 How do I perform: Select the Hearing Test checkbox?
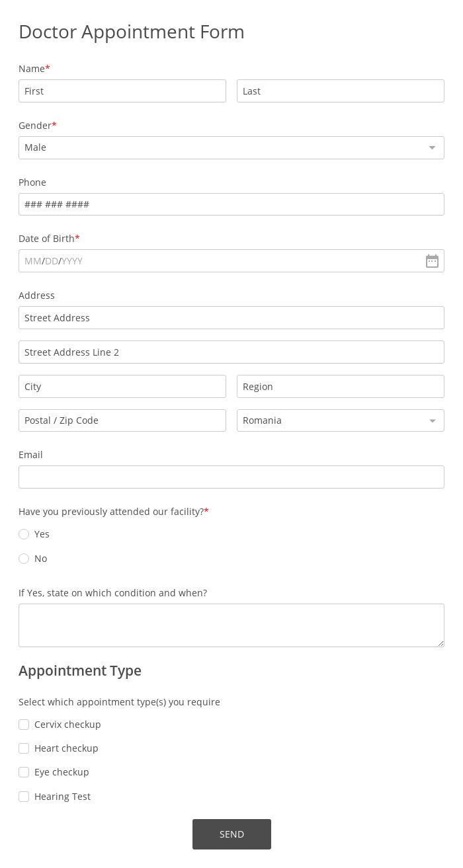24,797
